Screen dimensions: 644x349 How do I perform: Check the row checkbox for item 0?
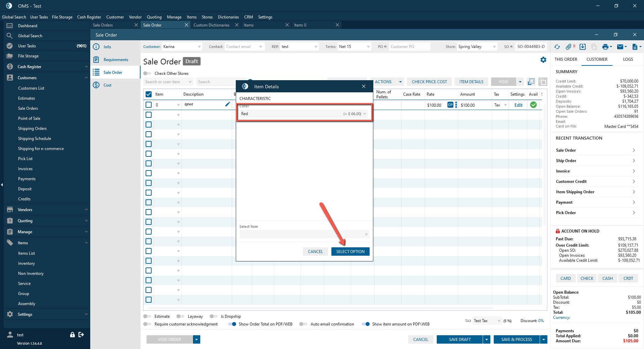click(x=149, y=105)
